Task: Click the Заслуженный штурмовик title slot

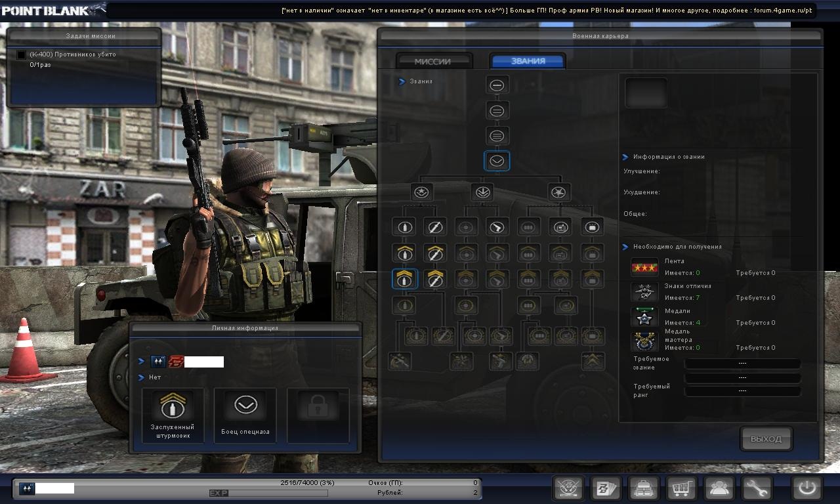Action: [173, 415]
